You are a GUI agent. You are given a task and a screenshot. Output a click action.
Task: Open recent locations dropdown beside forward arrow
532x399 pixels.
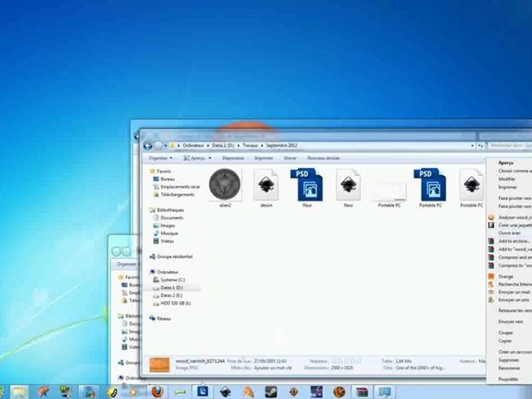[165, 146]
